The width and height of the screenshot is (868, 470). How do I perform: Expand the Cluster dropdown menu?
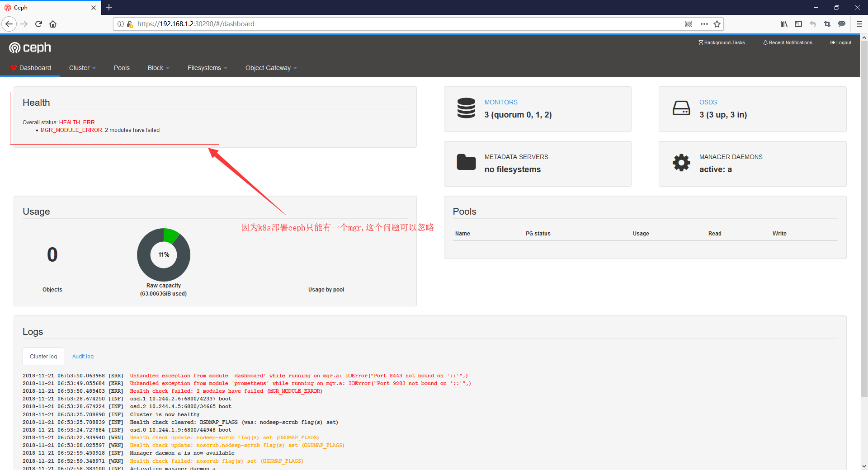coord(82,68)
